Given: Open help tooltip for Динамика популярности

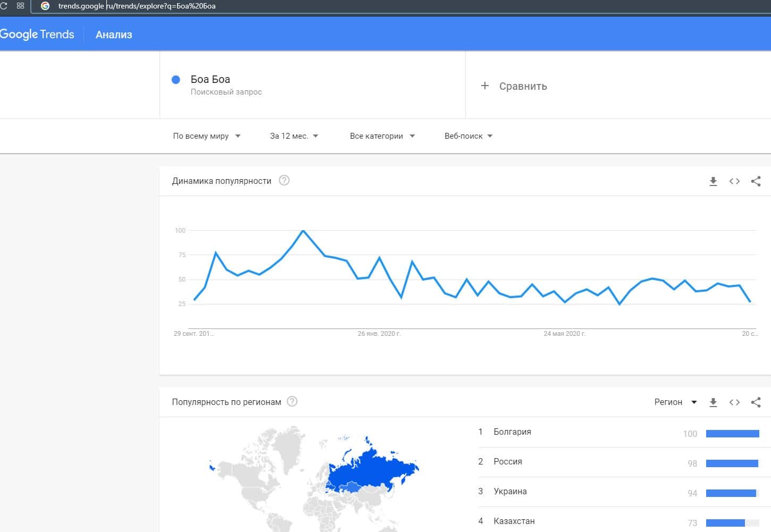Looking at the screenshot, I should [284, 181].
